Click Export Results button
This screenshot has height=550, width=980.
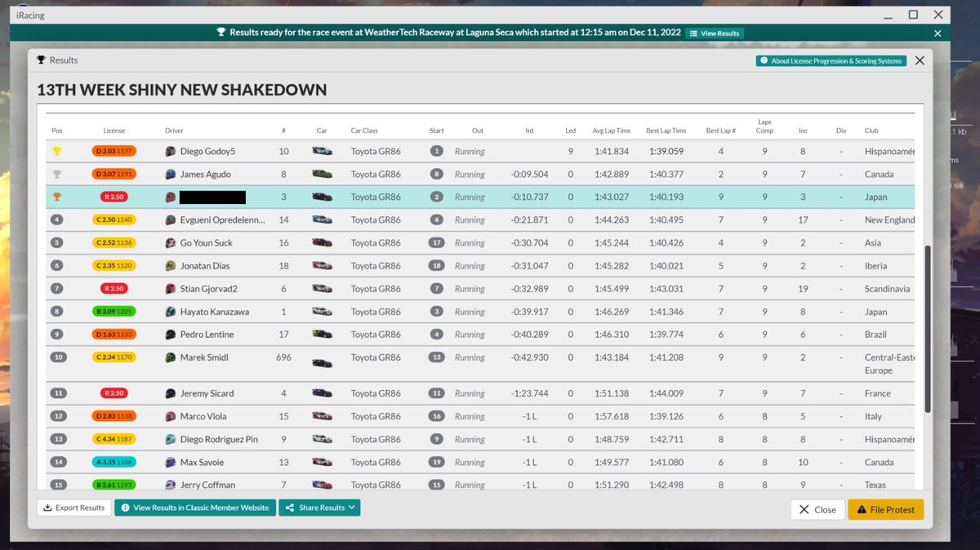point(73,508)
